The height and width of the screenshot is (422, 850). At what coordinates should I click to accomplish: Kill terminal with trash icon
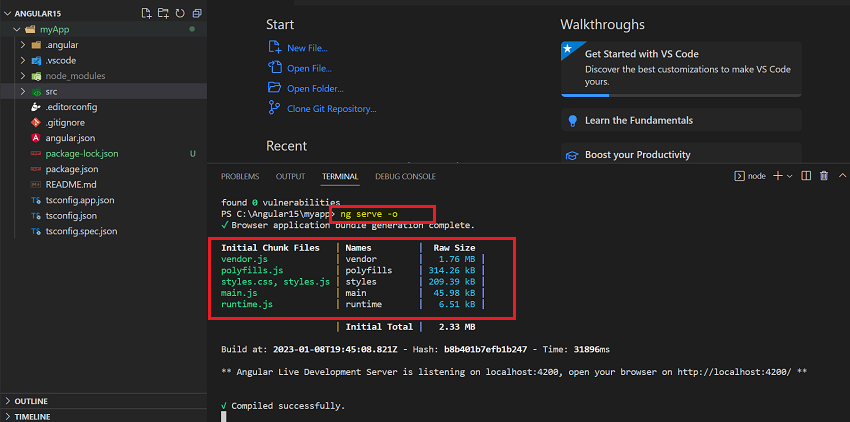[824, 176]
